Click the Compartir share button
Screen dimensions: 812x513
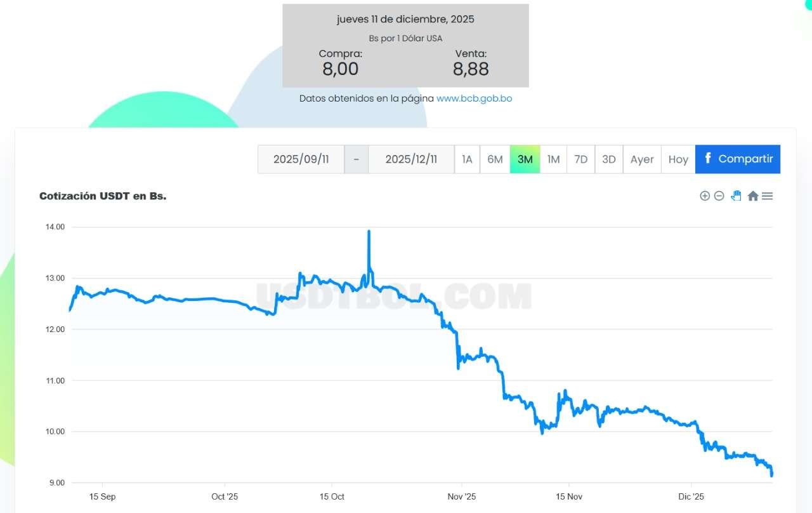click(x=738, y=159)
